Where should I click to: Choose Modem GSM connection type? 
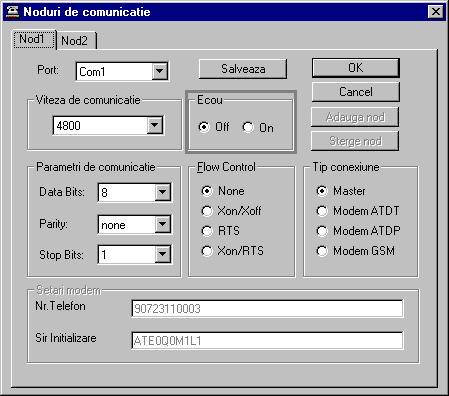click(355, 251)
